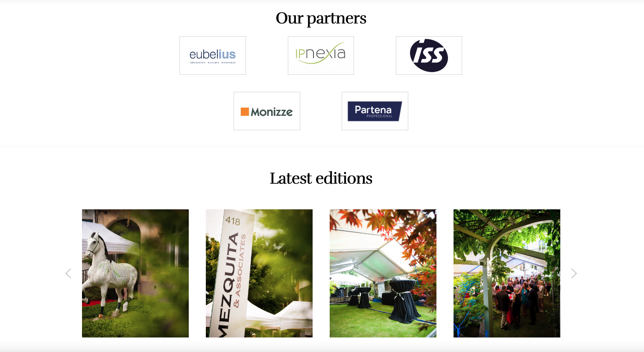Open the Monizze partner logo
The height and width of the screenshot is (352, 644).
pos(267,111)
